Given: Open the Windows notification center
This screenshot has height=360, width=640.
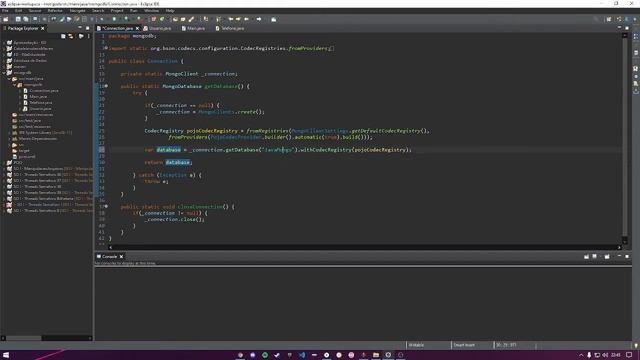Looking at the screenshot, I should [629, 355].
